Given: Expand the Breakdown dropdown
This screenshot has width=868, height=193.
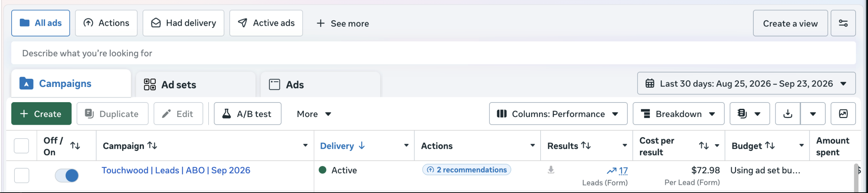Looking at the screenshot, I should 679,114.
